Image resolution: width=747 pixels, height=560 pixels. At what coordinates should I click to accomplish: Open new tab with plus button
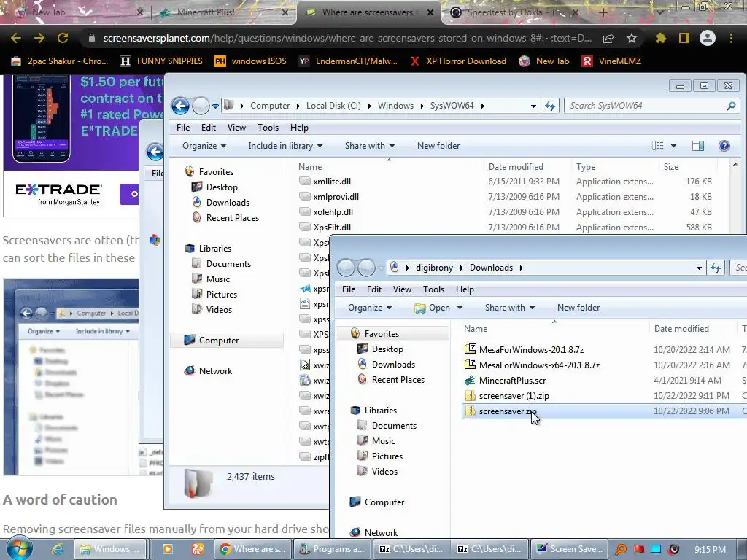coord(603,12)
